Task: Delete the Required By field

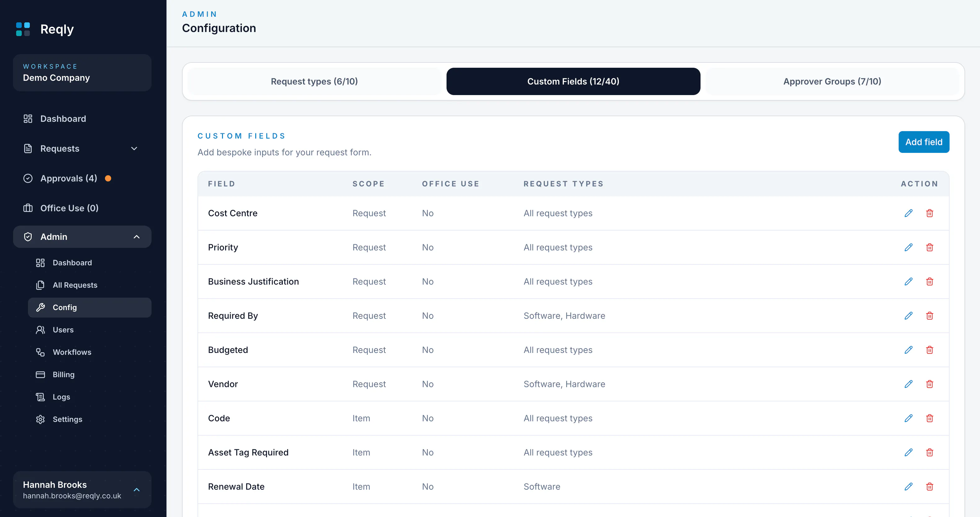Action: (x=929, y=316)
